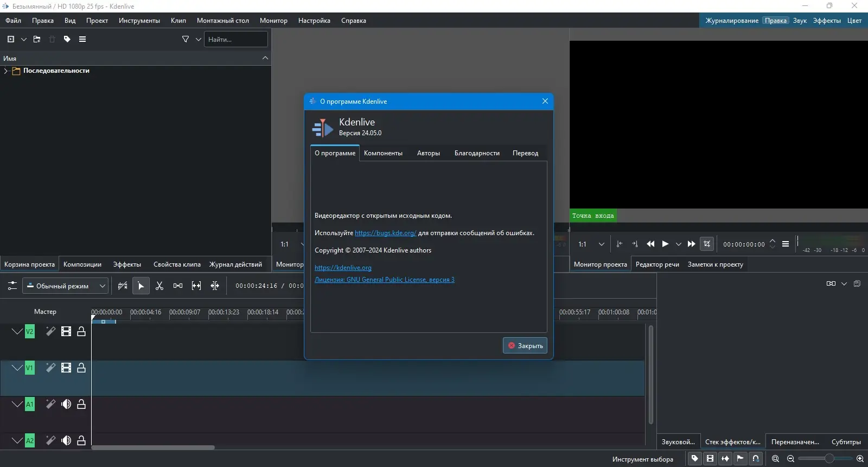Click the Закрыть button
This screenshot has width=868, height=467.
(525, 346)
